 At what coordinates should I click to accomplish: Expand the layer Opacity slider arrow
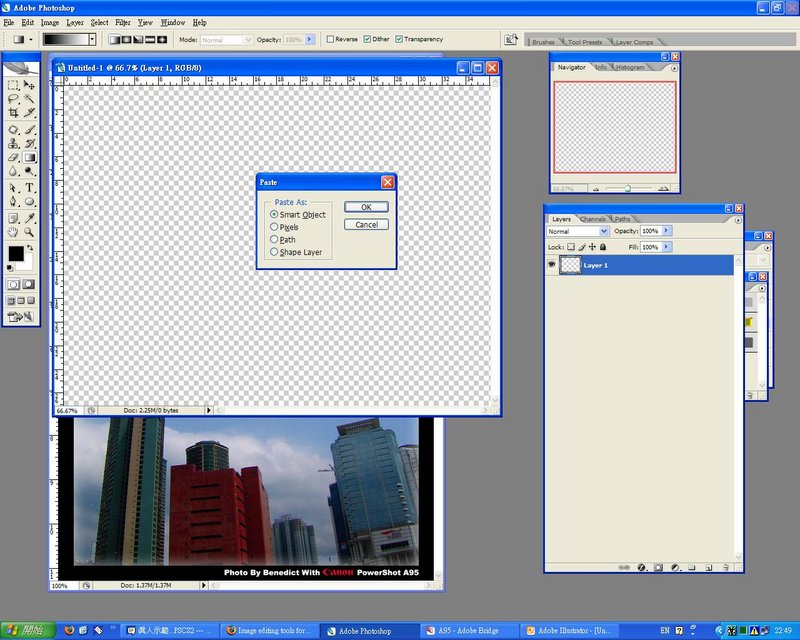[x=667, y=231]
